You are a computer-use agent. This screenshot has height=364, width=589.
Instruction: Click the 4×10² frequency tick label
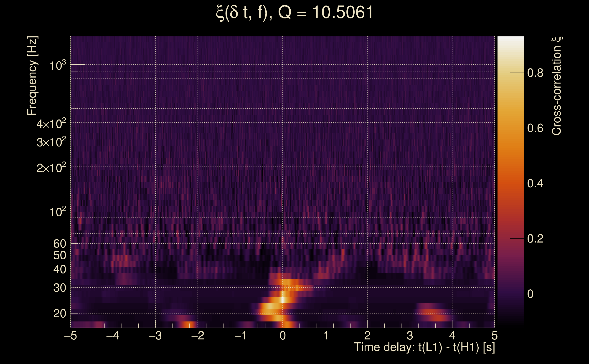51,124
